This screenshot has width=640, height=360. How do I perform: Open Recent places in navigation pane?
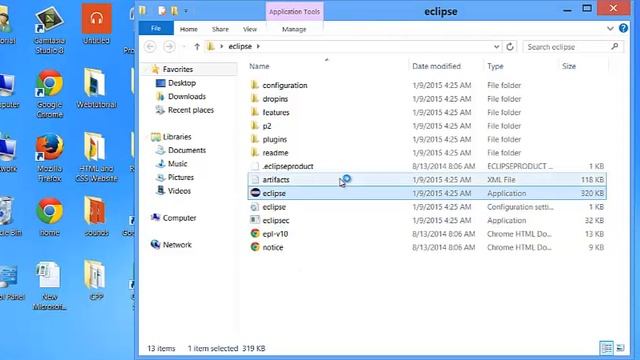point(191,110)
